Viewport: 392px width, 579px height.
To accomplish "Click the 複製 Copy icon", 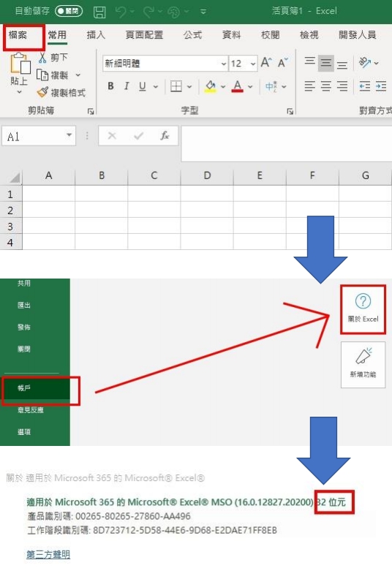I will click(42, 75).
